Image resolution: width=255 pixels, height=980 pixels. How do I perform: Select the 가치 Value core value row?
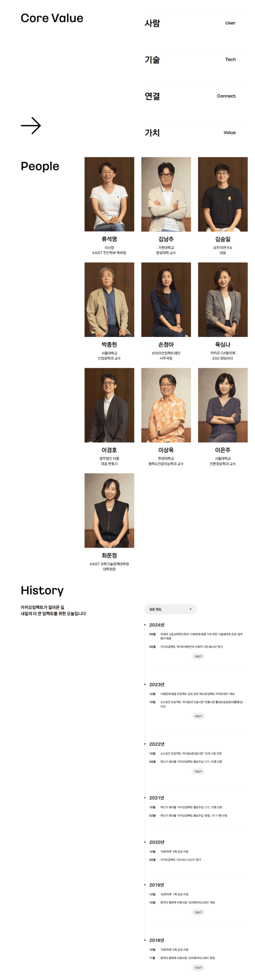tap(196, 133)
